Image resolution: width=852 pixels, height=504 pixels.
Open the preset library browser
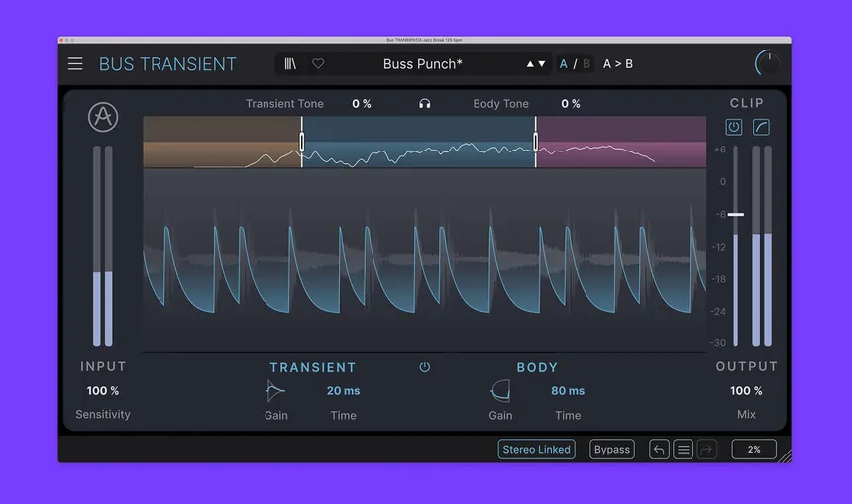(290, 64)
